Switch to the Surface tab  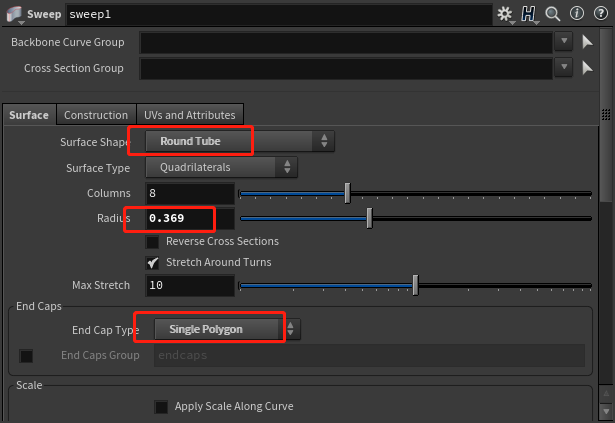coord(29,115)
